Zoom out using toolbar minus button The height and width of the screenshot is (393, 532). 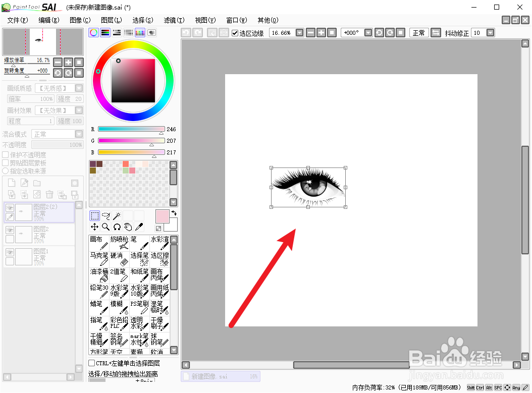310,33
